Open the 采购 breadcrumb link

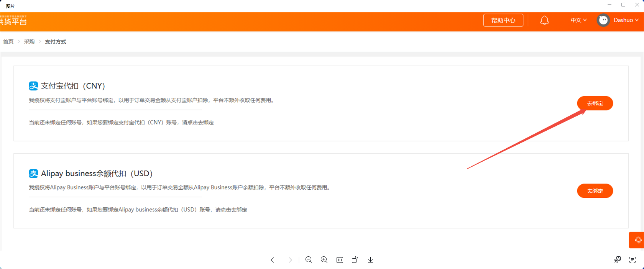click(x=29, y=42)
